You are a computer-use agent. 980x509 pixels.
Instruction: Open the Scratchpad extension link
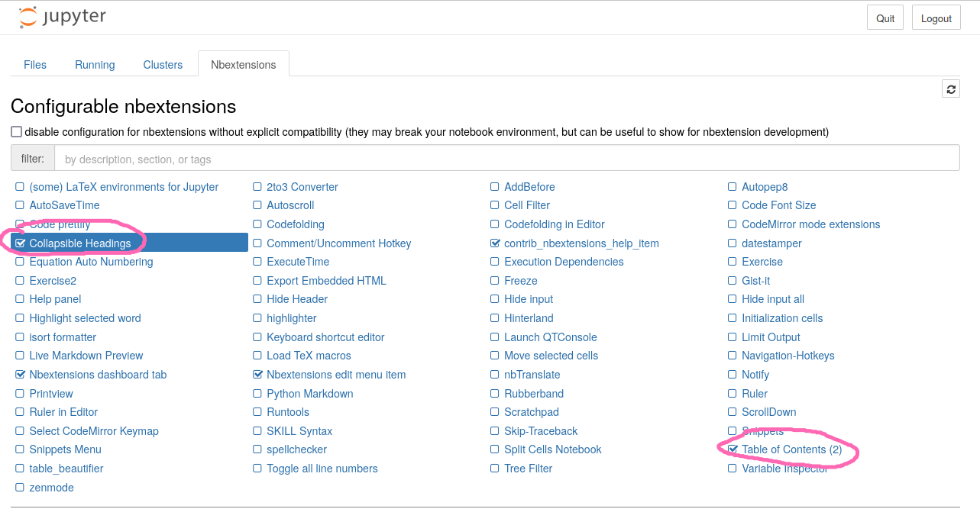pos(531,412)
